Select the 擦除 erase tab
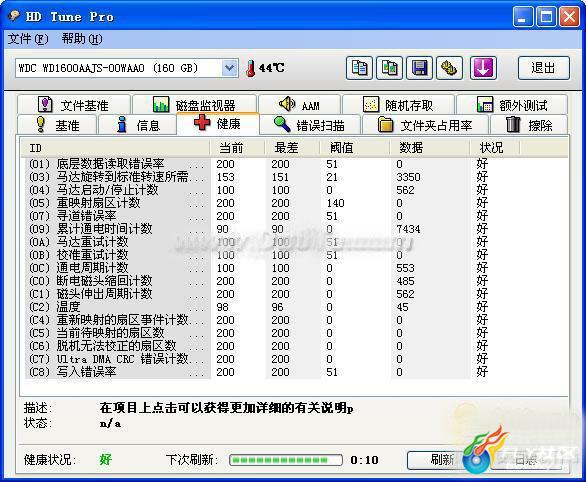 pyautogui.click(x=529, y=124)
